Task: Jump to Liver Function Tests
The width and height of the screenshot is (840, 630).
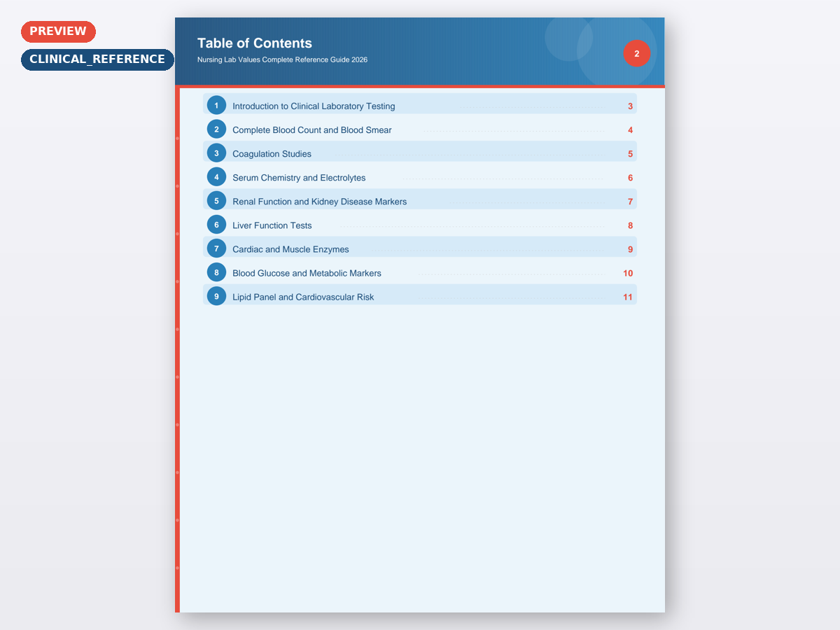Action: (272, 225)
